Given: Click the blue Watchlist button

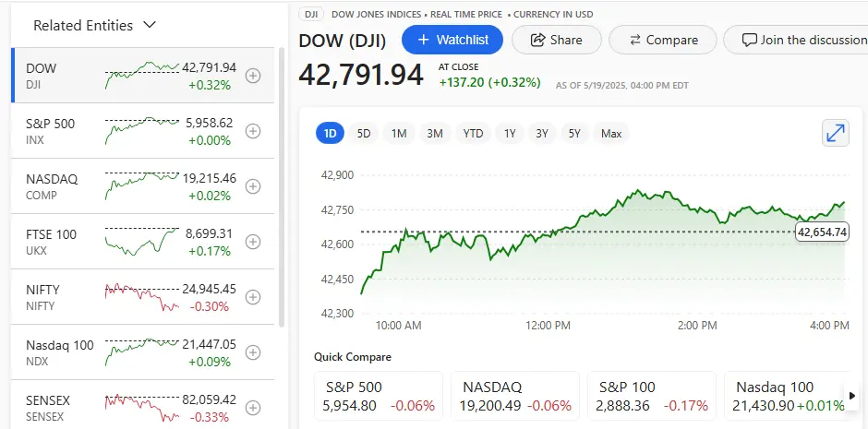Looking at the screenshot, I should (452, 40).
